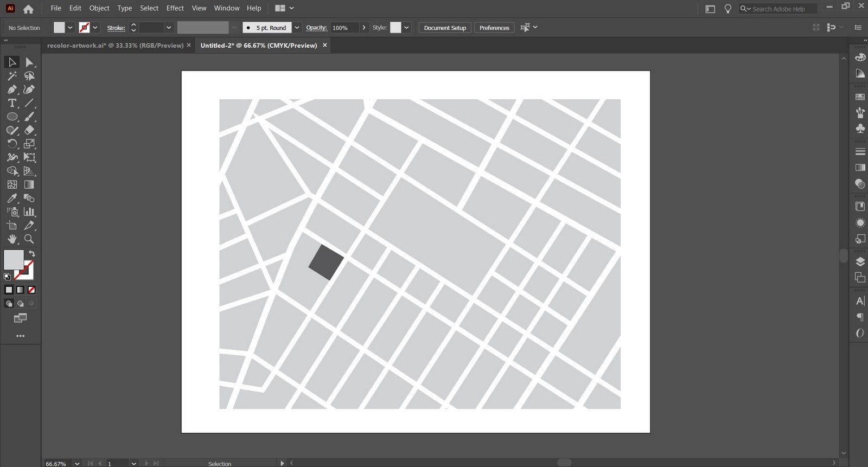Open the graphic Style dropdown
The image size is (868, 467).
tap(406, 28)
